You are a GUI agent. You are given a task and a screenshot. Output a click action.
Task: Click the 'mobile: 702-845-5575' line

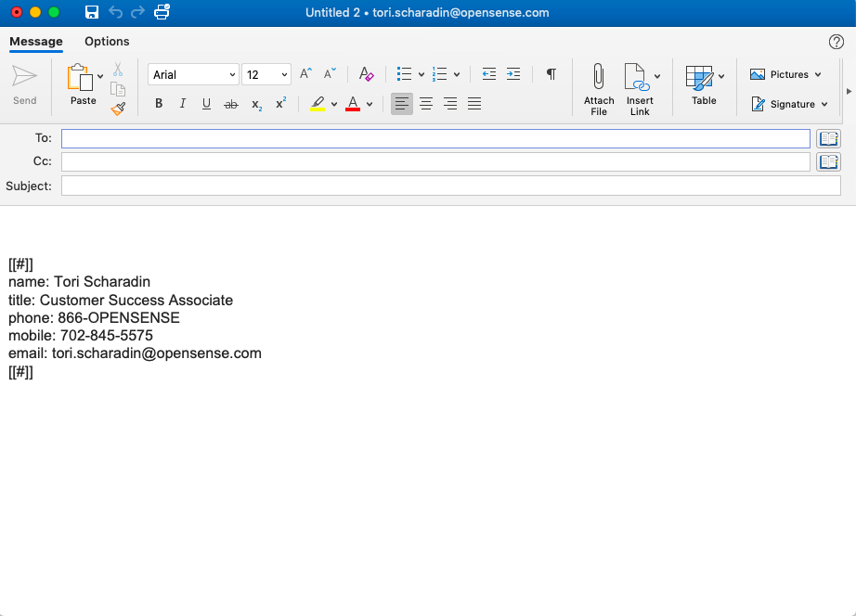(x=81, y=336)
